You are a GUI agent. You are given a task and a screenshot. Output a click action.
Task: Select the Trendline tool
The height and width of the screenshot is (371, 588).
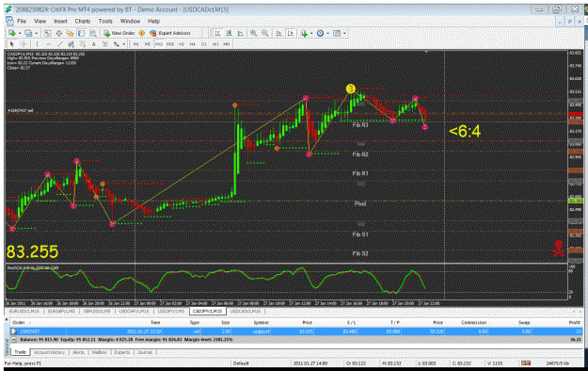coord(59,44)
